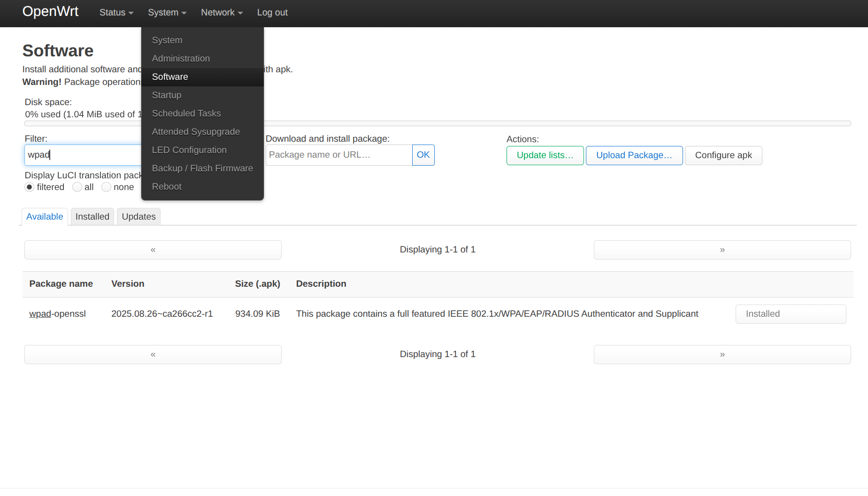Viewport: 868px width, 496px height.
Task: Click the Installed button for wpad-openssl
Action: [x=791, y=314]
